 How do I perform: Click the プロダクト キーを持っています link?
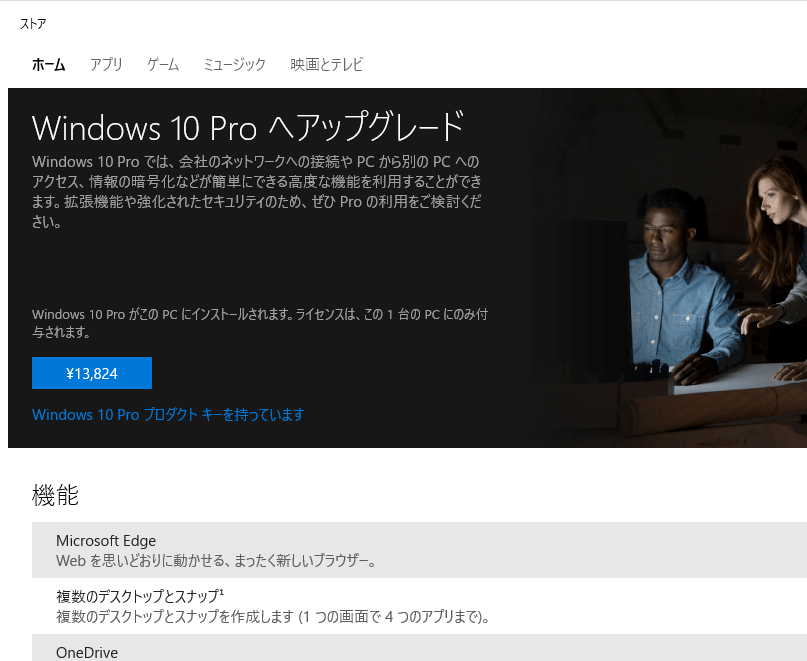pos(168,414)
